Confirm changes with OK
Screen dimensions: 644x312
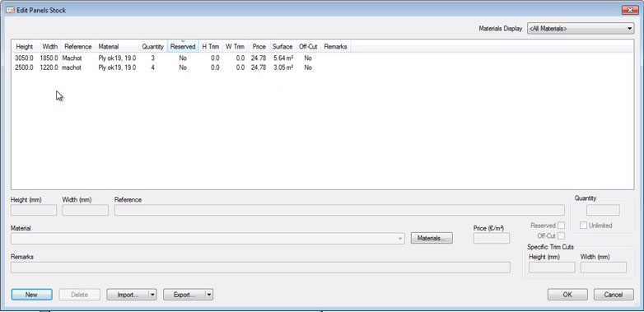point(567,295)
